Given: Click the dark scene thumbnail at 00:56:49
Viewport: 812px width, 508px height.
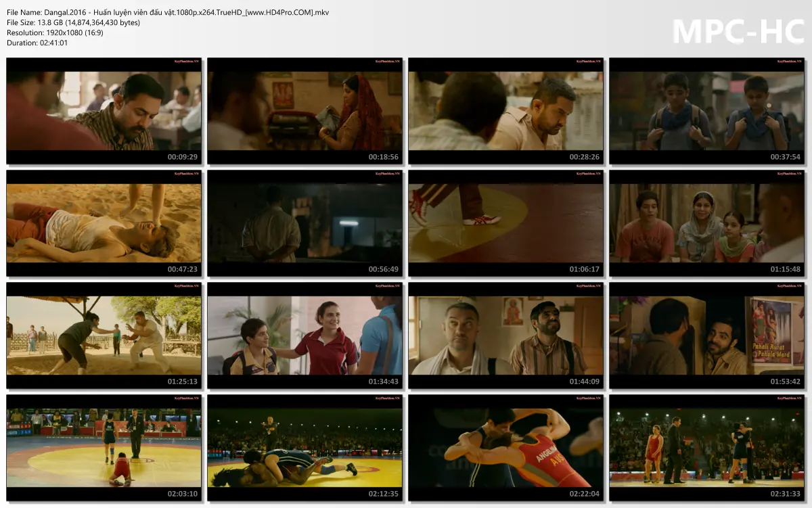Looking at the screenshot, I should pyautogui.click(x=304, y=222).
